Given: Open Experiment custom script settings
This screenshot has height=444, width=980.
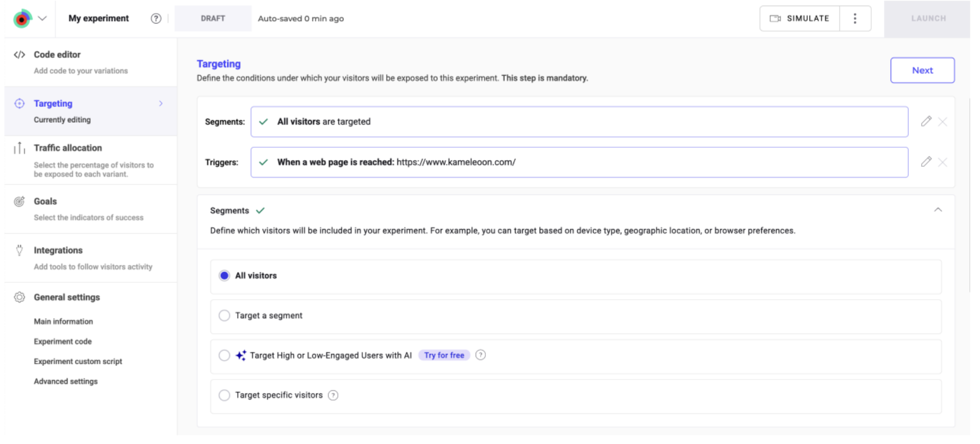Looking at the screenshot, I should (78, 361).
